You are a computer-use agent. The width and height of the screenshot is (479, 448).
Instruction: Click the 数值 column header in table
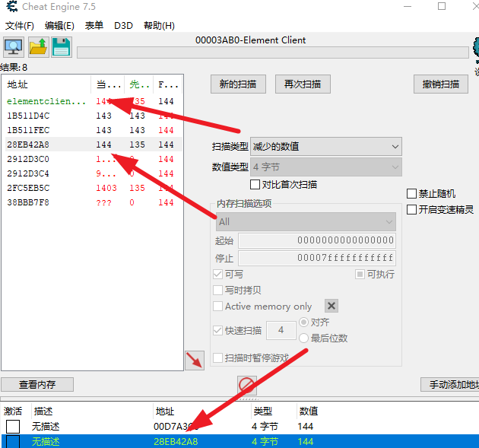click(x=309, y=411)
